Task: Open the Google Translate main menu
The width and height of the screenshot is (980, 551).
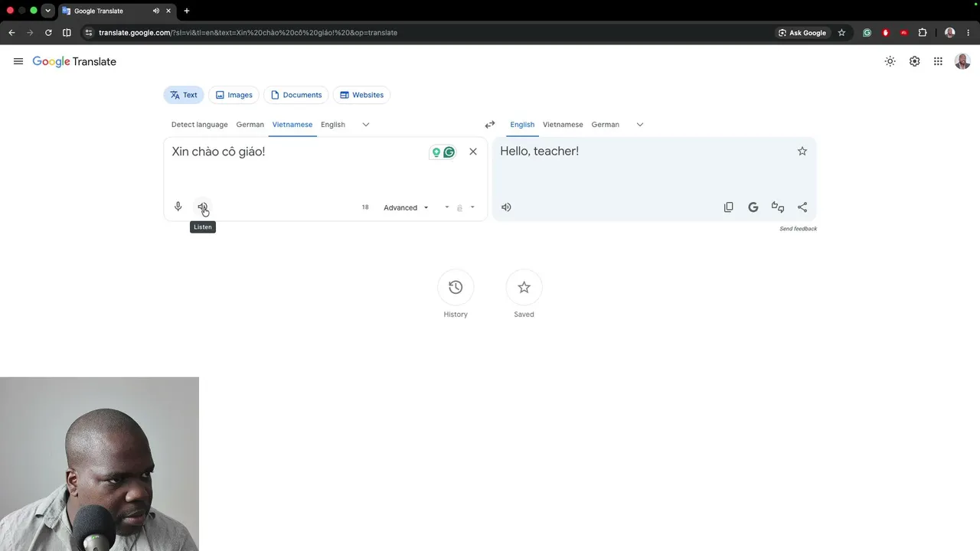Action: tap(18, 61)
